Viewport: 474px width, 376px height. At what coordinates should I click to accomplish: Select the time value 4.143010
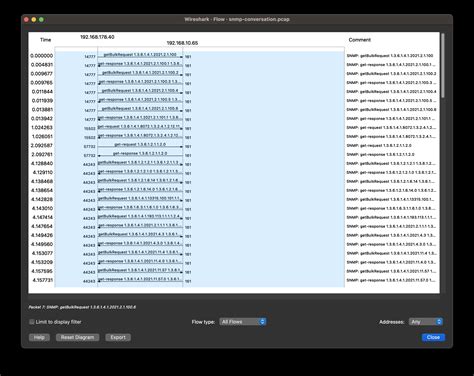pyautogui.click(x=42, y=209)
